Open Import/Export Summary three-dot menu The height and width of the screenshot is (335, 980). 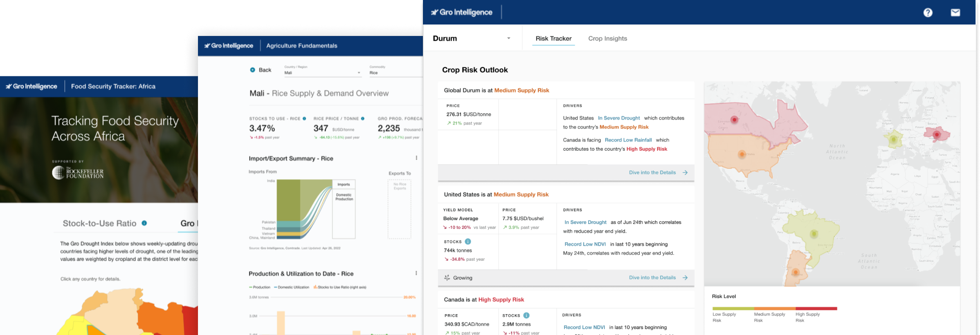tap(416, 158)
